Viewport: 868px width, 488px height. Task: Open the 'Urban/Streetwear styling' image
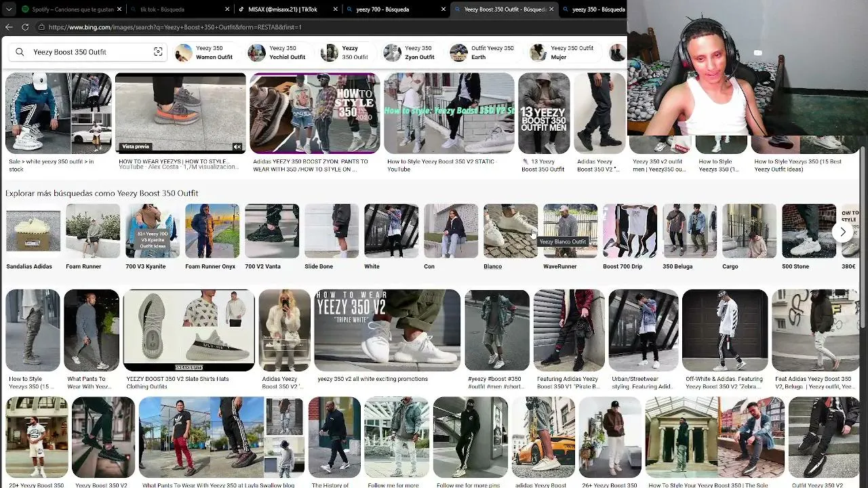click(644, 330)
